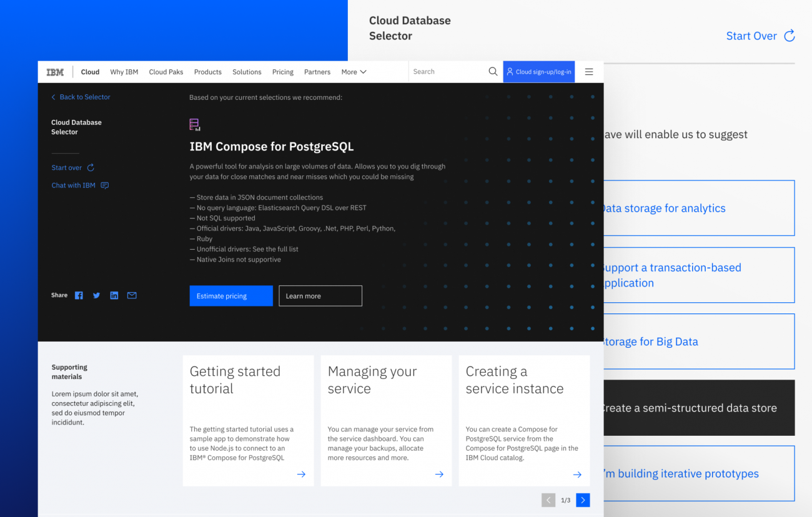Open the Cloud menu item
This screenshot has height=517, width=812.
coord(90,72)
